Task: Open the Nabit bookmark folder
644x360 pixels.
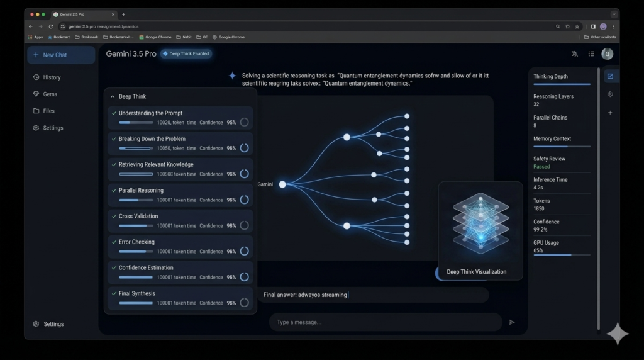Action: (184, 37)
